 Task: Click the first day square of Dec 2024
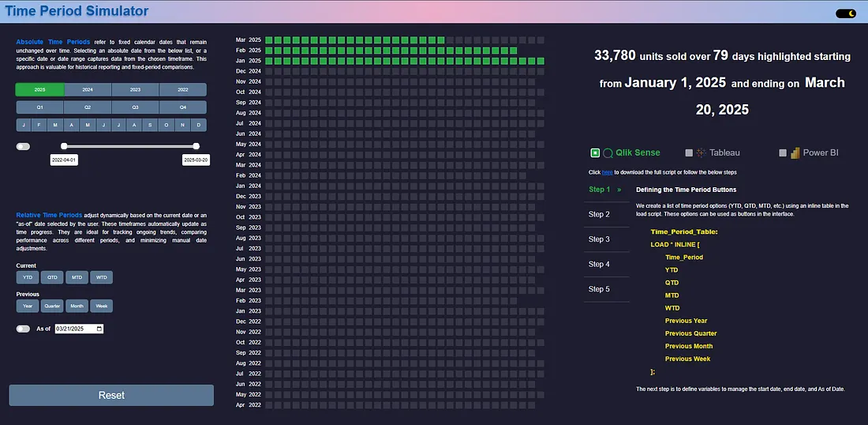(269, 71)
